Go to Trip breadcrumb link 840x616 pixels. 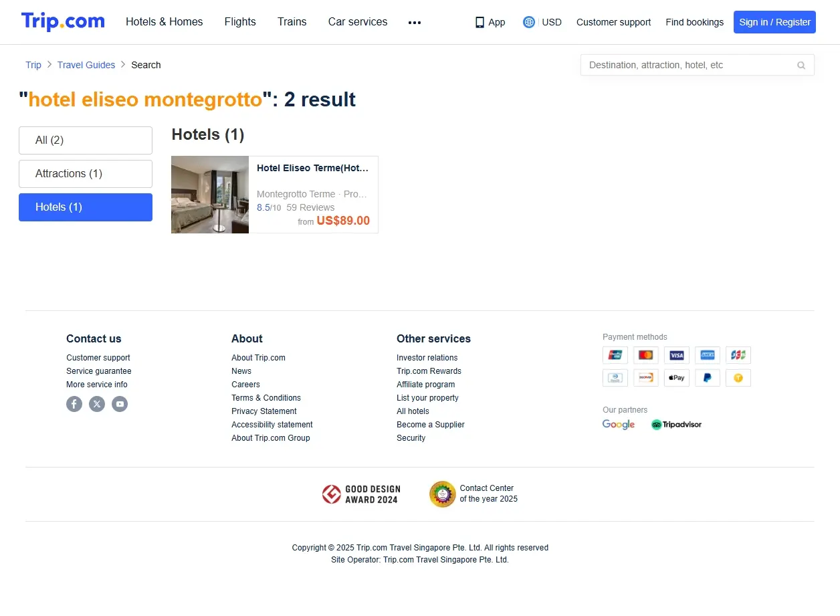tap(33, 65)
